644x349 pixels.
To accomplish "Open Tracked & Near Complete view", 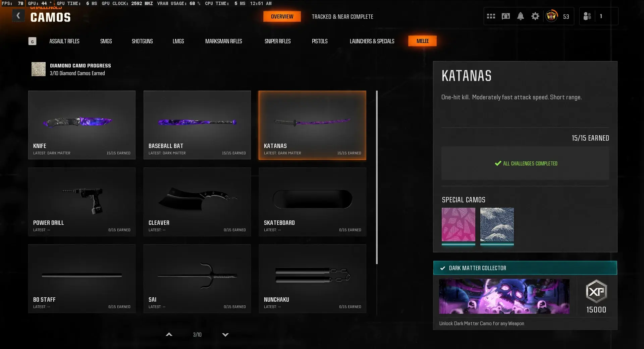I will (x=342, y=16).
